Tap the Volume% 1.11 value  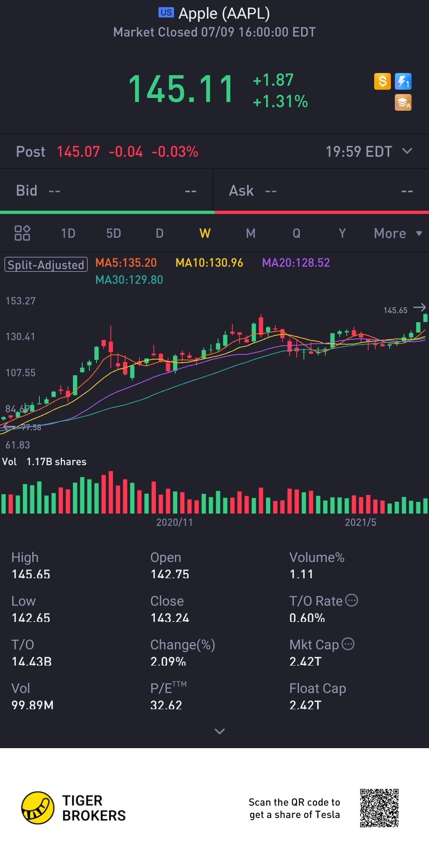click(301, 574)
